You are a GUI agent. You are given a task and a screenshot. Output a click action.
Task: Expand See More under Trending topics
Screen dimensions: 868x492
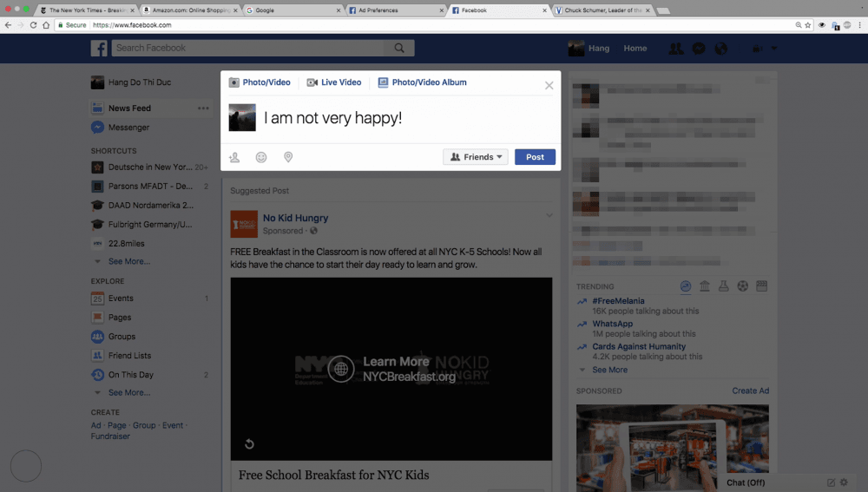click(x=609, y=370)
